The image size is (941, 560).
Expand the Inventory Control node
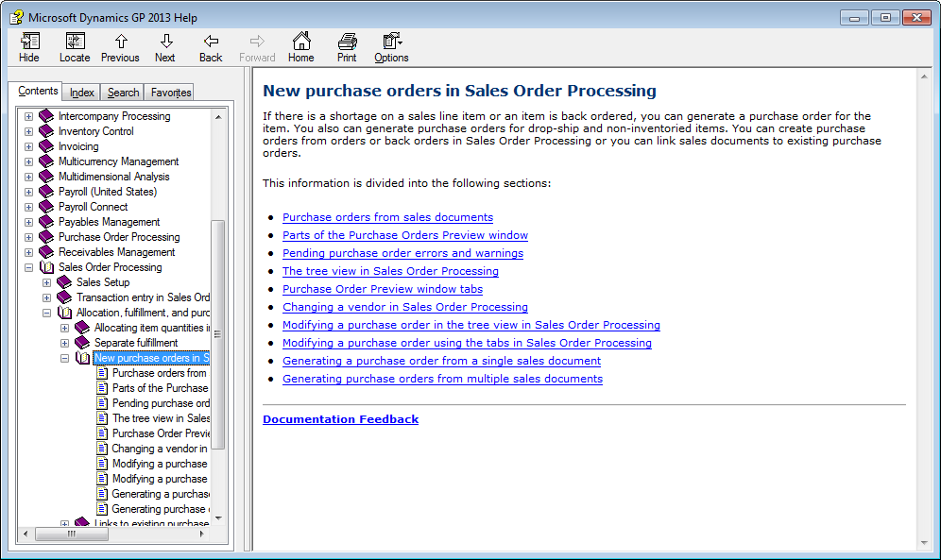[28, 131]
